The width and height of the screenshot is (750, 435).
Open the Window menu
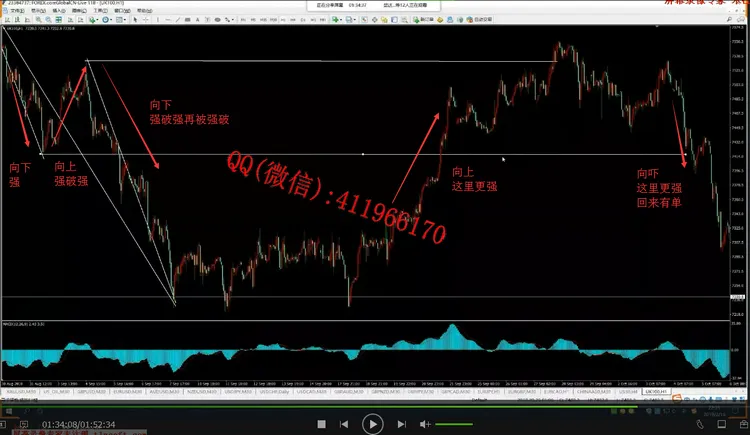click(x=122, y=11)
